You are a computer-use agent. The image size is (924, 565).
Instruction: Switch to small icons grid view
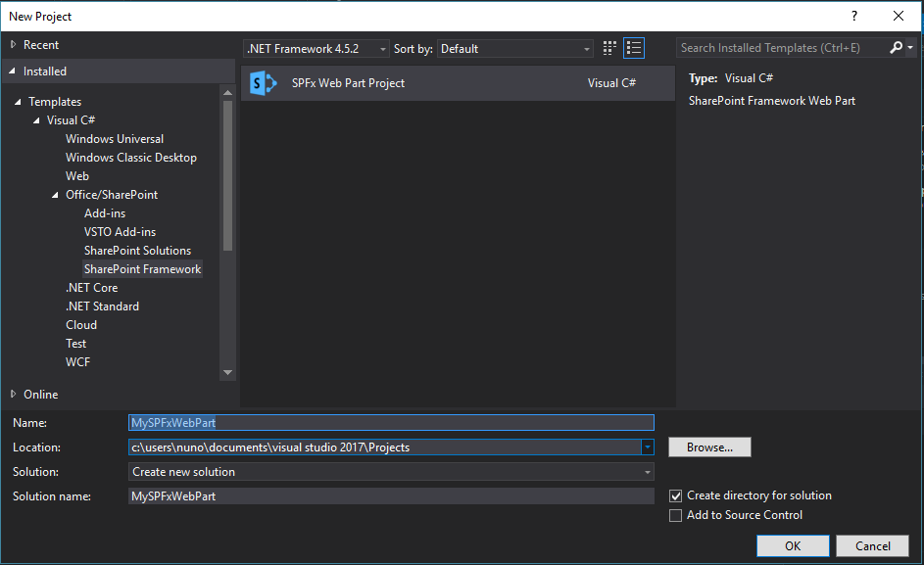click(x=609, y=48)
